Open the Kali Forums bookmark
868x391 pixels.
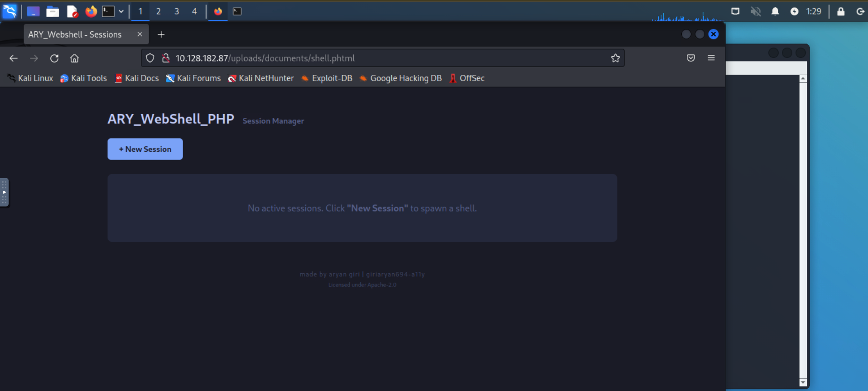coord(193,78)
